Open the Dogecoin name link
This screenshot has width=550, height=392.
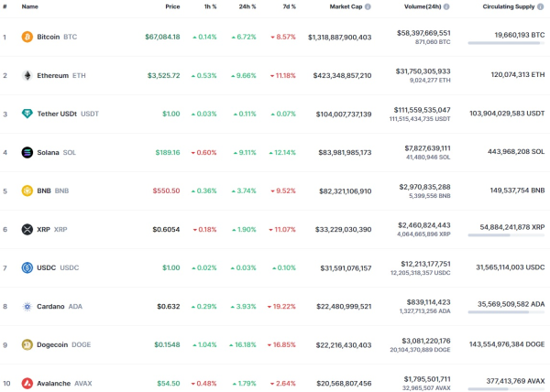(52, 345)
